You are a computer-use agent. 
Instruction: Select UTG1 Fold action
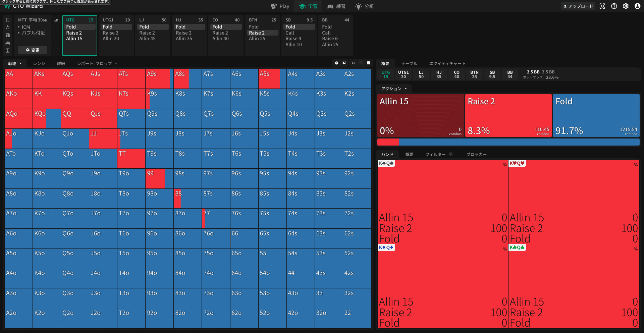coord(116,27)
